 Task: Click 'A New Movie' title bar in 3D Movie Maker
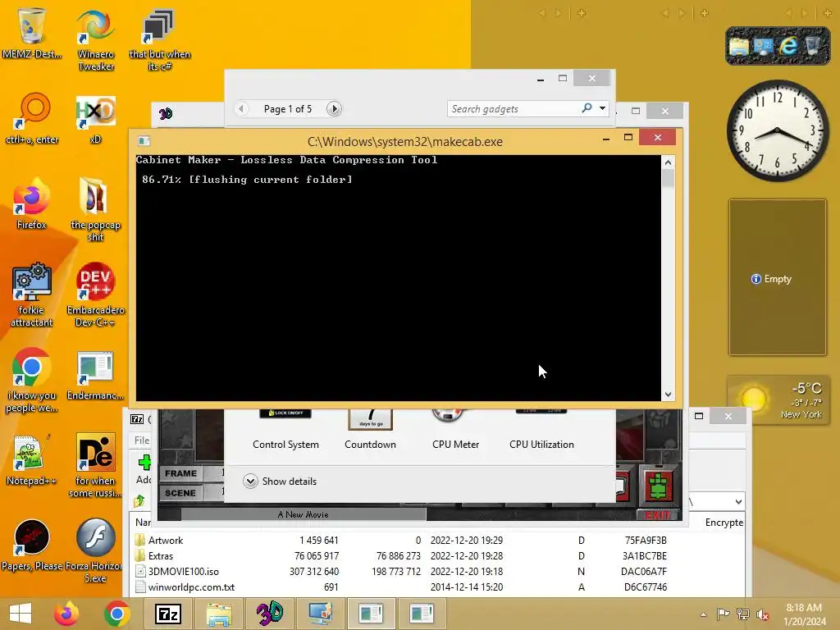click(x=304, y=514)
